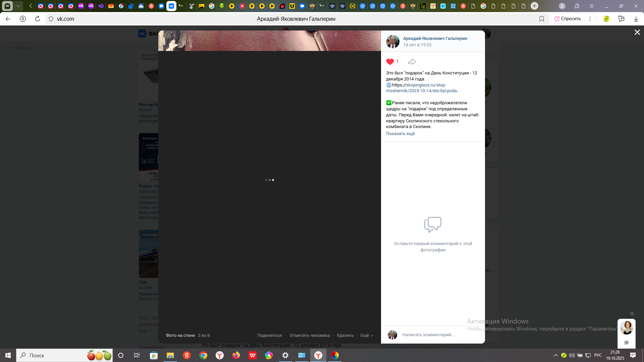Click the browser bookmark icon
The width and height of the screenshot is (644, 362).
pyautogui.click(x=541, y=19)
